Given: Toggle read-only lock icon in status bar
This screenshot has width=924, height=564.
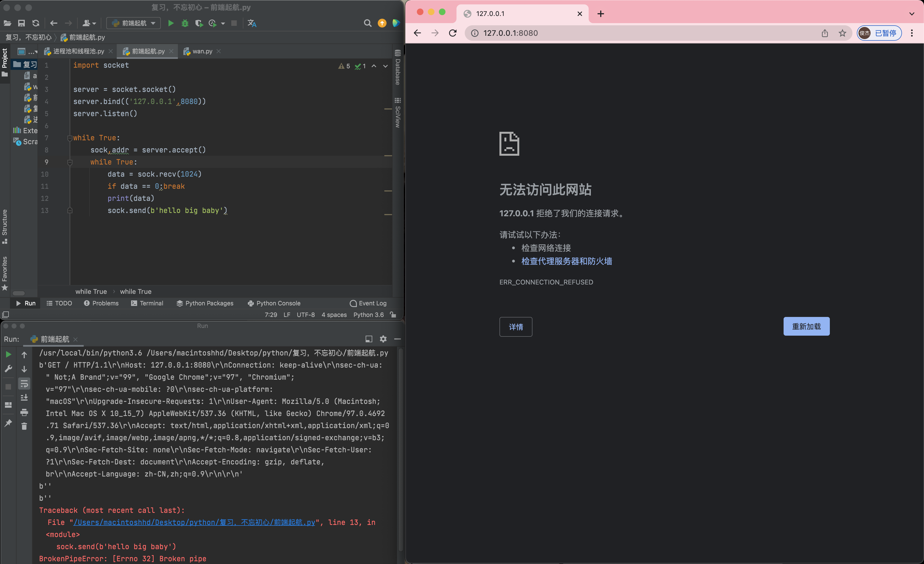Looking at the screenshot, I should click(393, 314).
